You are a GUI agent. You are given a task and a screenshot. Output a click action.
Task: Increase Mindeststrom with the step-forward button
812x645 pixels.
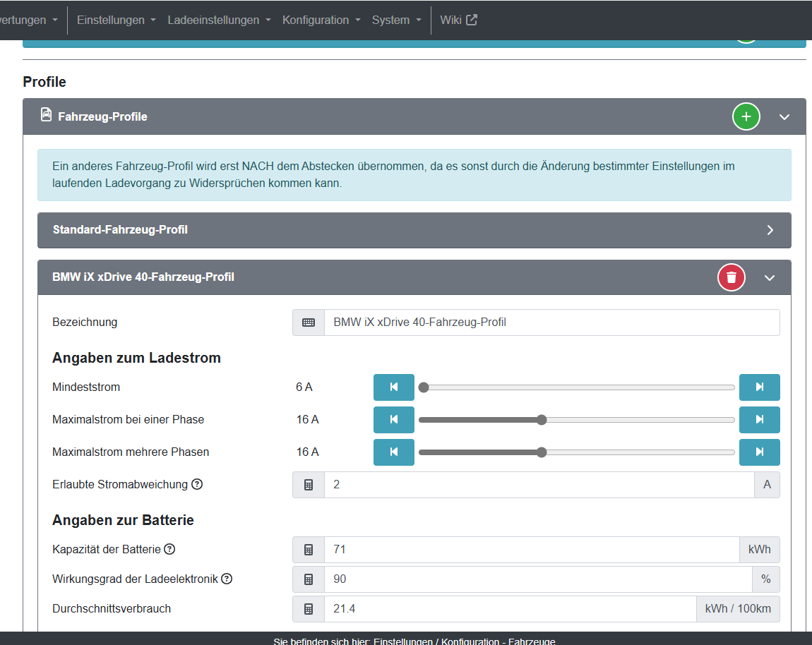(759, 387)
